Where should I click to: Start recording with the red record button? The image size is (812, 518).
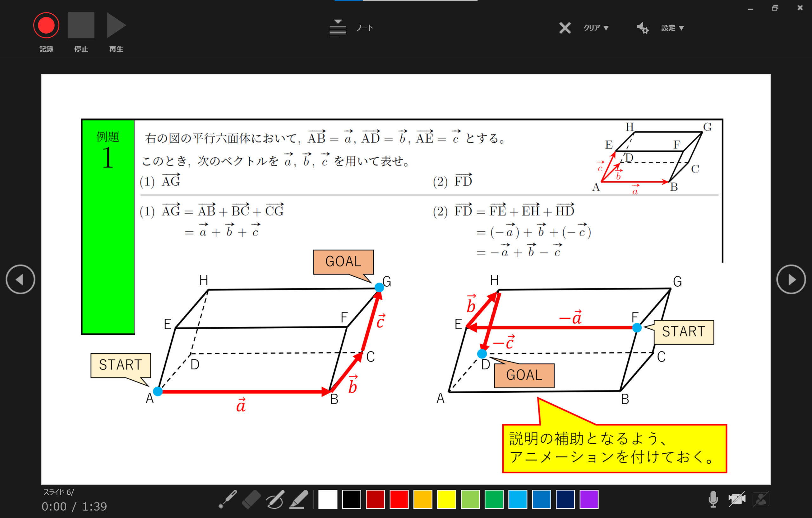[46, 25]
